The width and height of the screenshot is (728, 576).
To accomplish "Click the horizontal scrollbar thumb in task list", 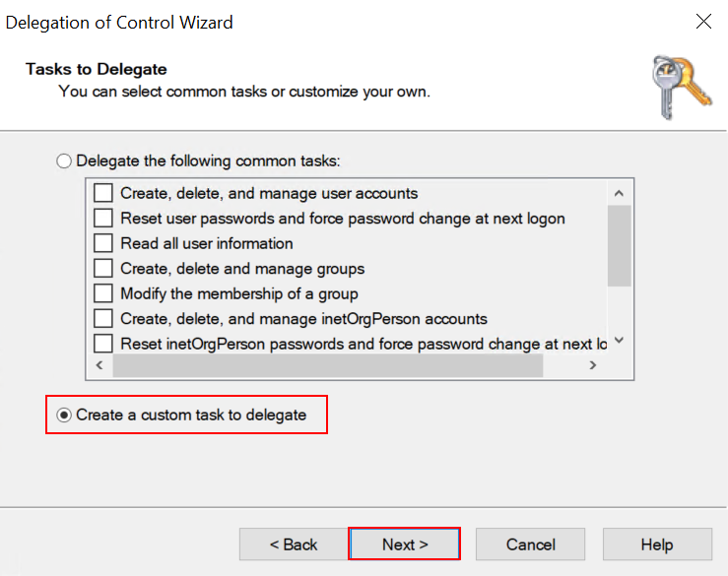I will click(x=327, y=365).
